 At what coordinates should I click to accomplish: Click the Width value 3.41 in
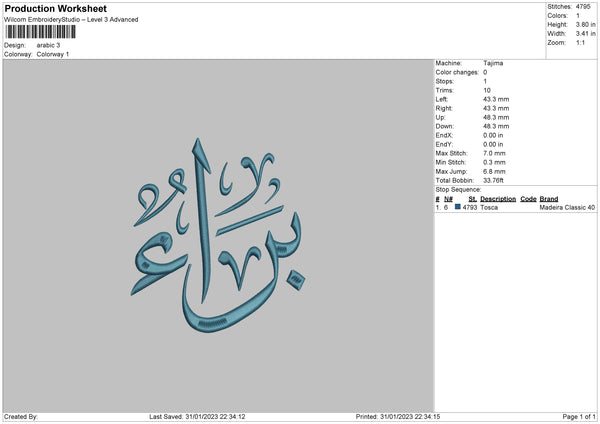(586, 34)
